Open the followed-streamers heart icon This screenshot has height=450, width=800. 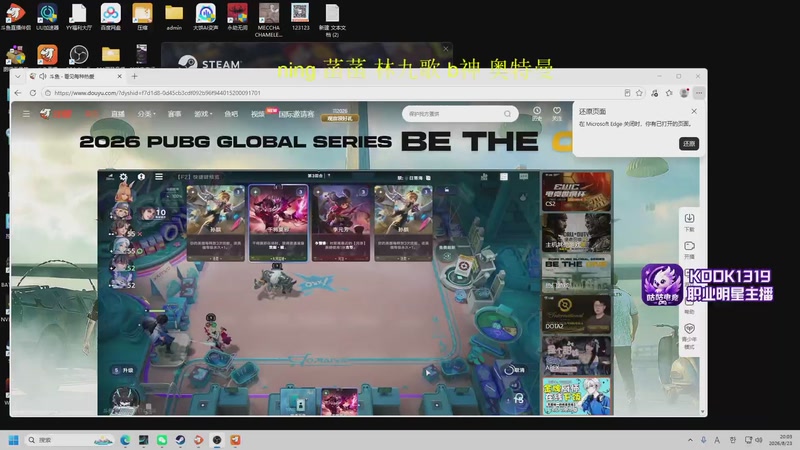click(x=557, y=113)
